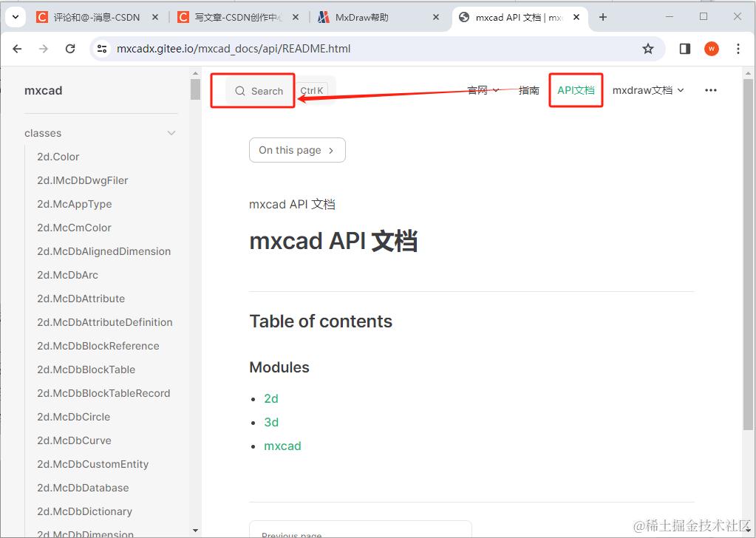The image size is (756, 538).
Task: Open 2d.McCmColor in sidebar
Action: point(74,228)
